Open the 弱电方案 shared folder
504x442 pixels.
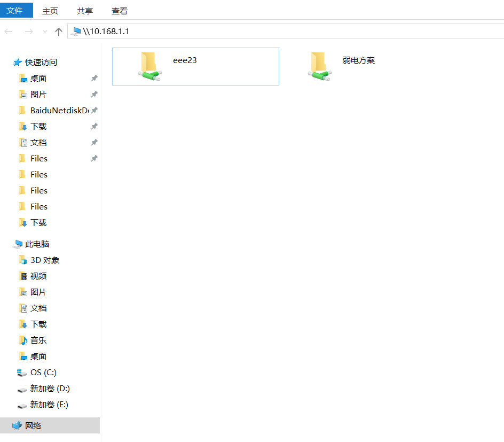point(359,60)
